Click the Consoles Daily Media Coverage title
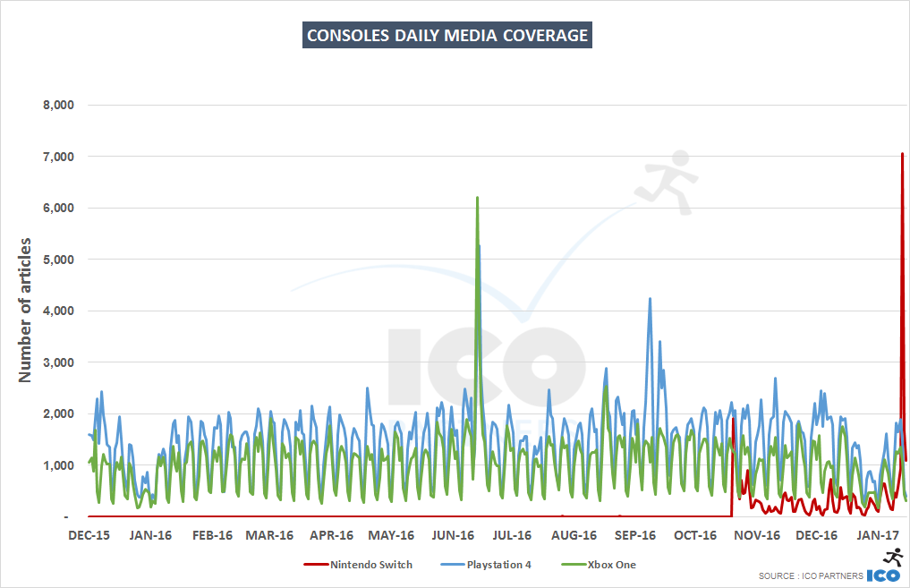910x588 pixels. [x=447, y=36]
